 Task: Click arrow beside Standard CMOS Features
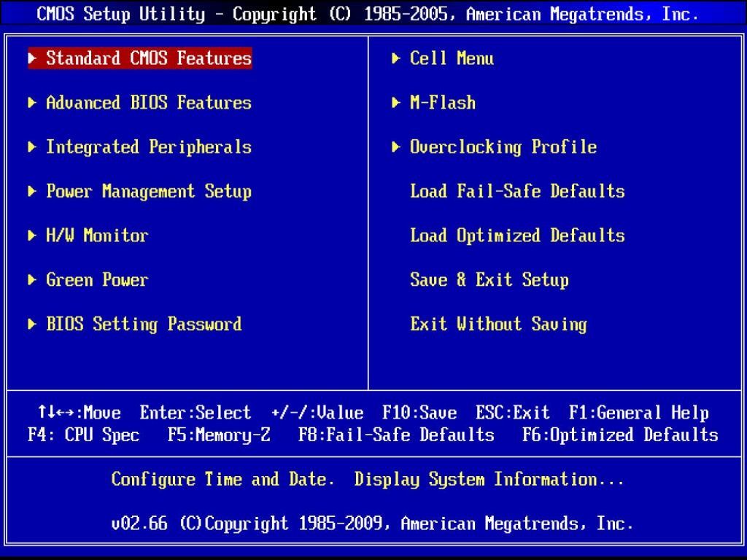pos(32,58)
